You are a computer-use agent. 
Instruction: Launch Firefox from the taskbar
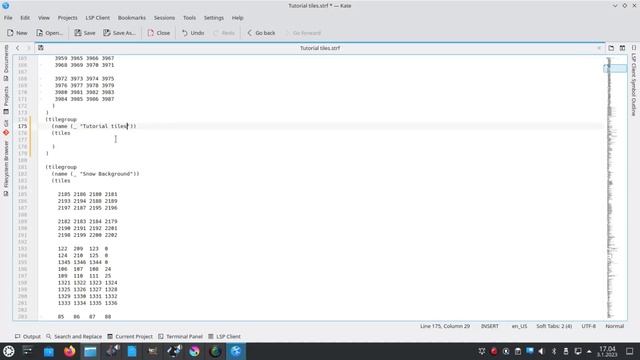coord(69,351)
